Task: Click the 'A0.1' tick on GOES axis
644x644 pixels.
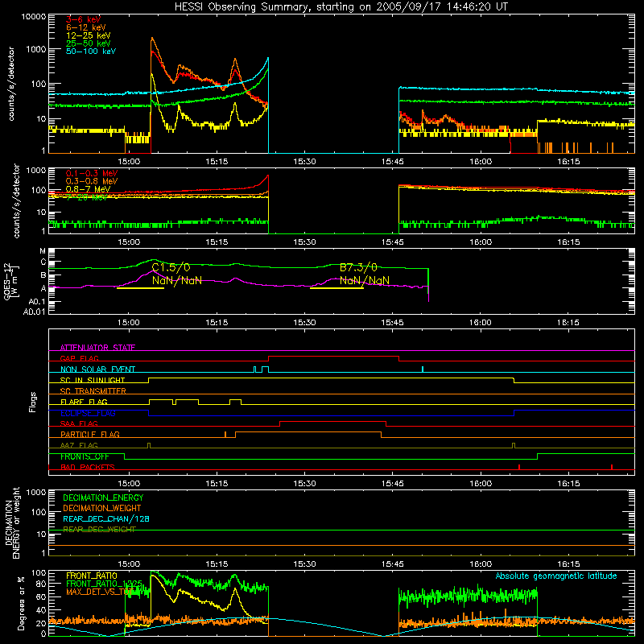Action: click(37, 302)
